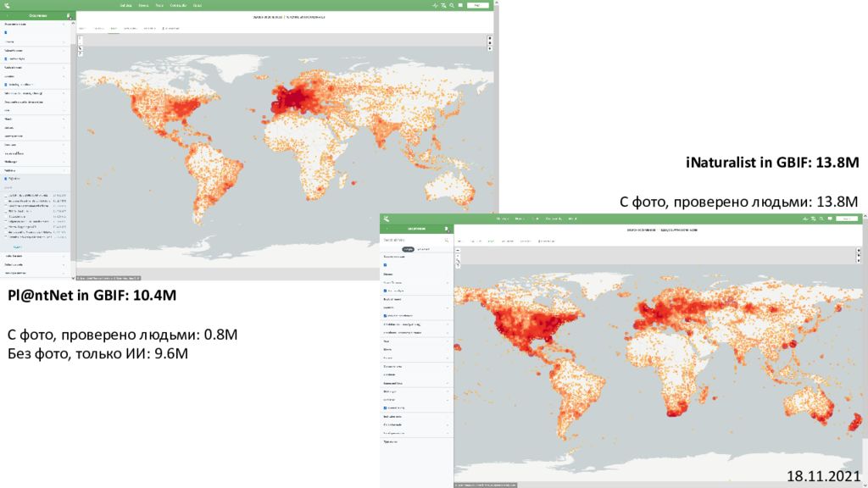Zoom out on the iNaturalist map
The height and width of the screenshot is (488, 868).
pos(458,256)
